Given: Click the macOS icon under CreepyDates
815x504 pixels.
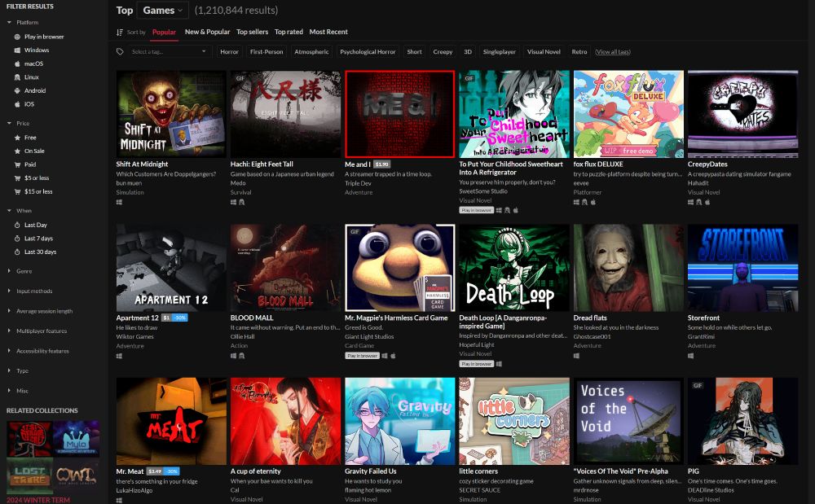Looking at the screenshot, I should (707, 202).
